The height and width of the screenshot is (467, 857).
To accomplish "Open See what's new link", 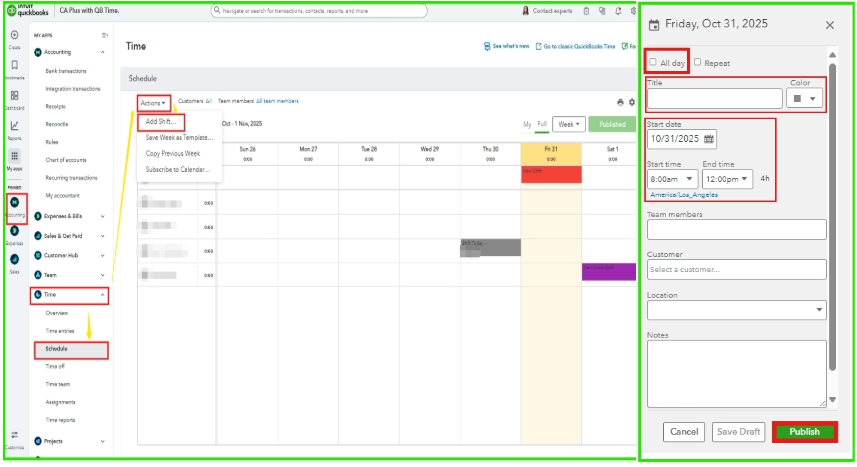I will tap(506, 46).
